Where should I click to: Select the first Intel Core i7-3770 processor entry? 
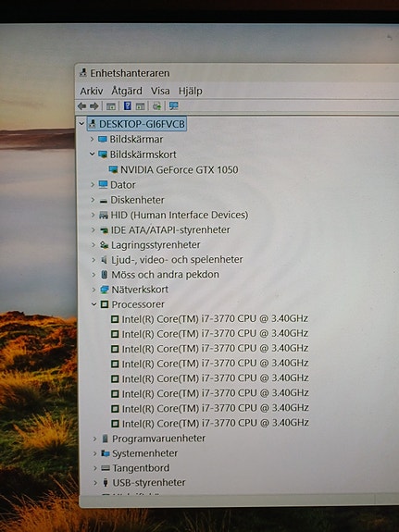[x=210, y=318]
